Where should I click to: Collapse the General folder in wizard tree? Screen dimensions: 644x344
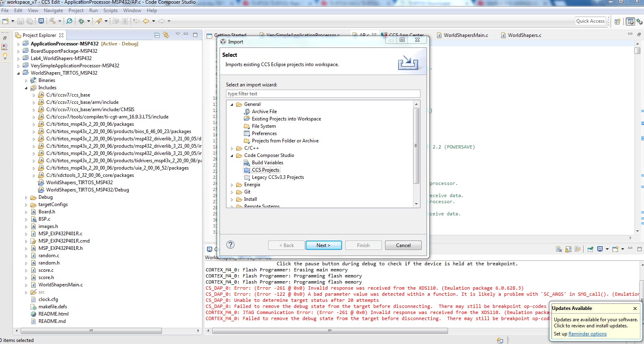pyautogui.click(x=232, y=105)
